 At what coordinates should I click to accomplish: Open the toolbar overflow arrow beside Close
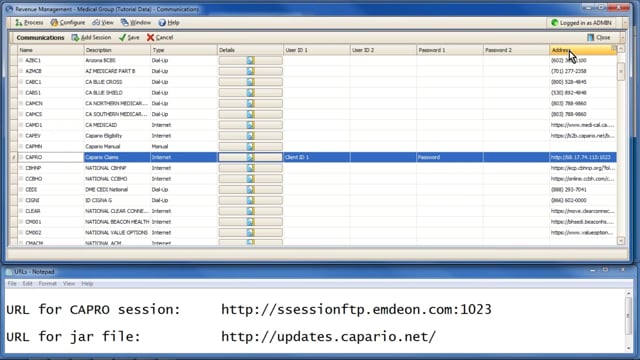[622, 38]
